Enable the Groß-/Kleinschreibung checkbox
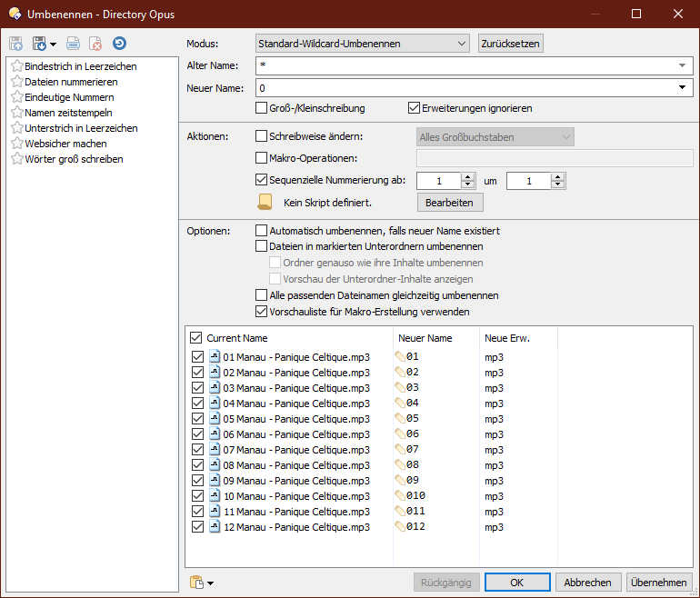 261,108
